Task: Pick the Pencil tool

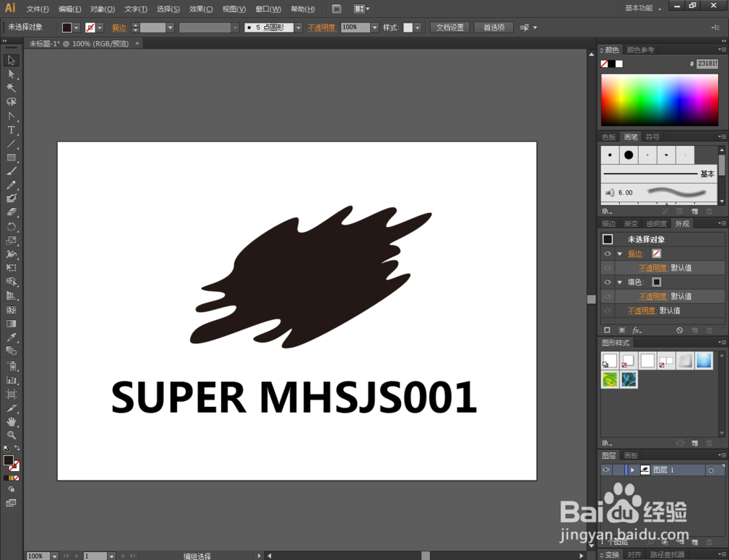Action: coord(11,185)
